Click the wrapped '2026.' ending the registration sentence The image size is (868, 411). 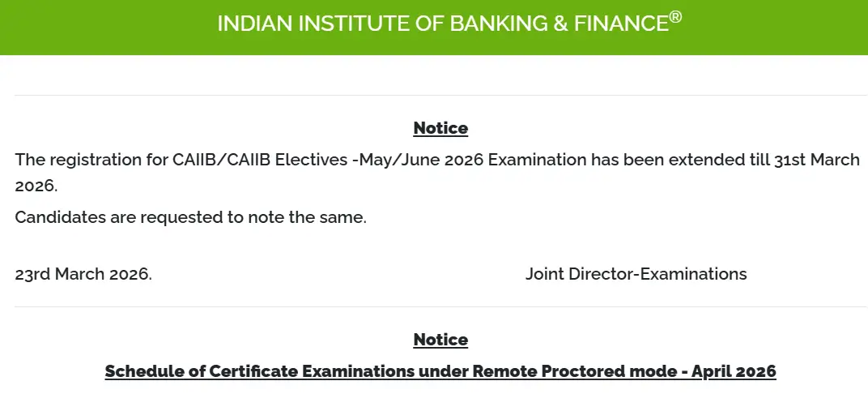[36, 186]
